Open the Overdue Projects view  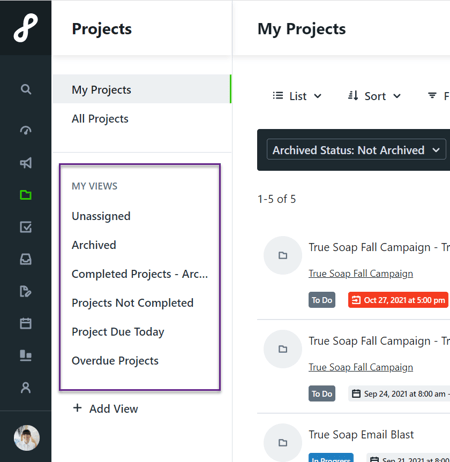[x=115, y=361]
